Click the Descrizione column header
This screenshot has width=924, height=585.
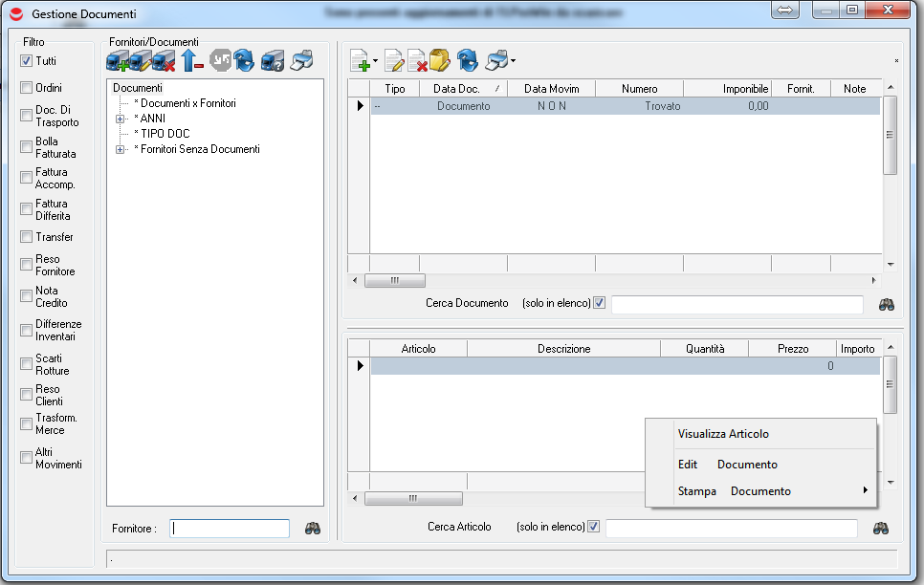(x=563, y=349)
